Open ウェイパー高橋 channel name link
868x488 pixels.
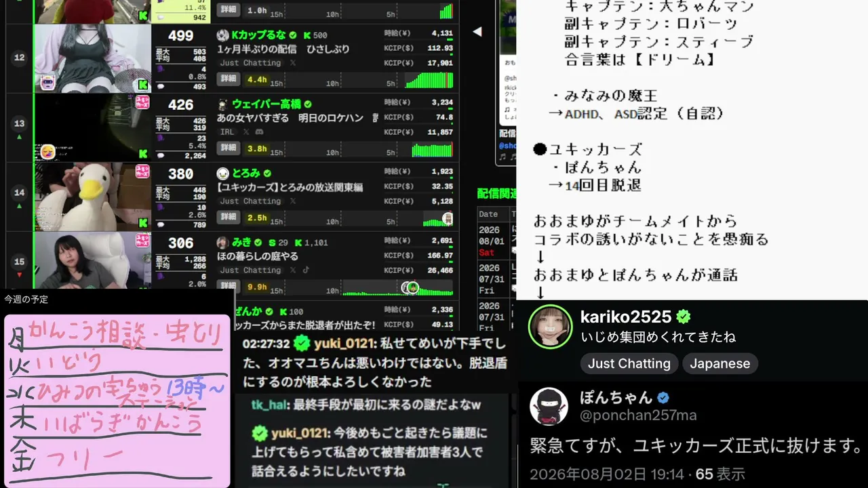click(x=267, y=104)
